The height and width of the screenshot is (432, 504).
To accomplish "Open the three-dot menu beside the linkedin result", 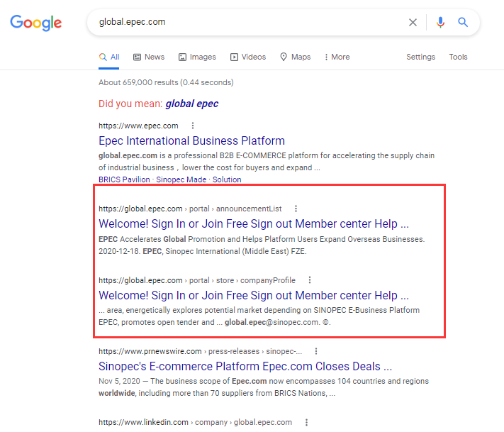I will (x=306, y=422).
